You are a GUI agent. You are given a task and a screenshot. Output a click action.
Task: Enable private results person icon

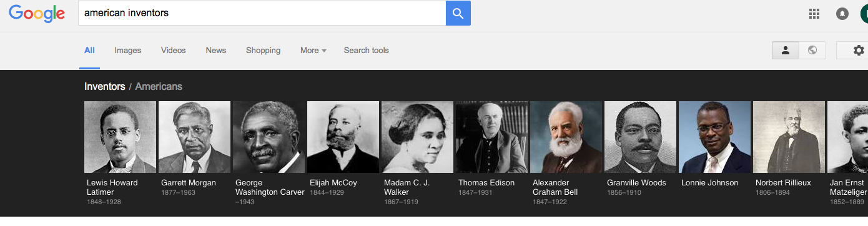[786, 51]
